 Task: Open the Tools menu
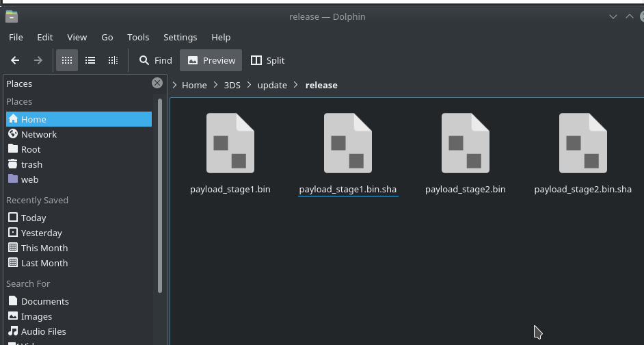138,37
